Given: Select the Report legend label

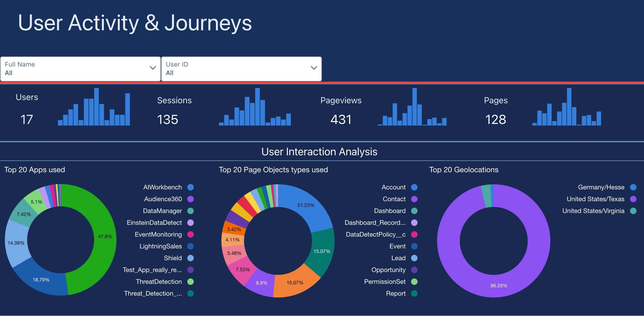Looking at the screenshot, I should (396, 293).
